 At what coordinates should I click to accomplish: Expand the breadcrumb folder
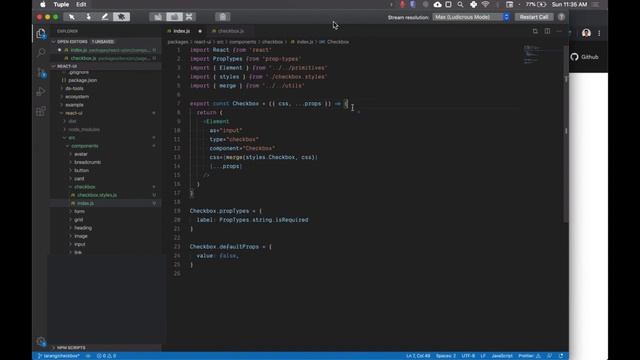(87, 162)
